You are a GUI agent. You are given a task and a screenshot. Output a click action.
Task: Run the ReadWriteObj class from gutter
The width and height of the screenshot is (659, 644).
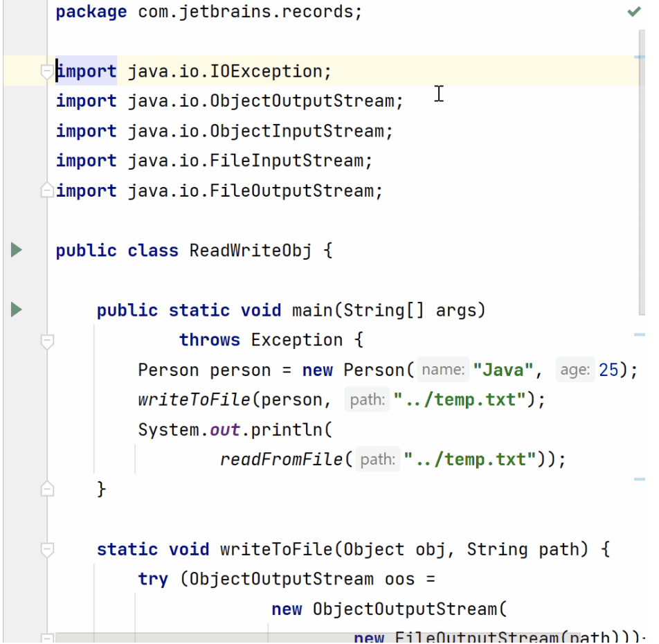(x=17, y=250)
